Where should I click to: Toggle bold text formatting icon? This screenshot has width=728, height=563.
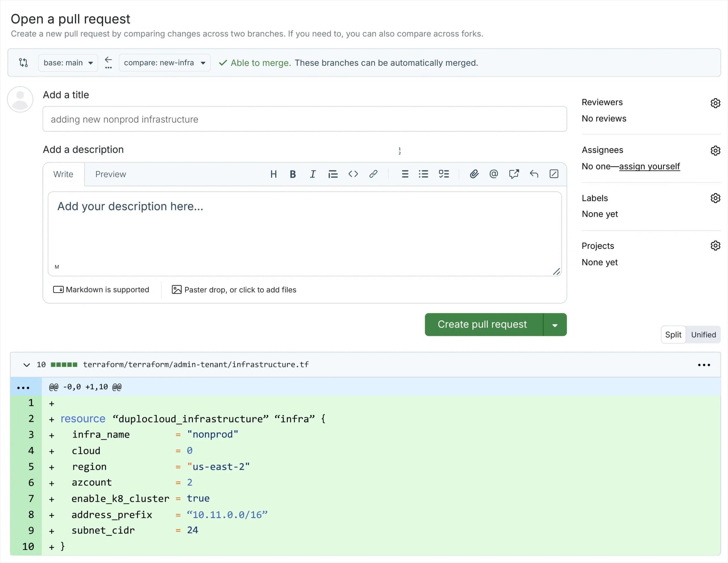(x=293, y=174)
